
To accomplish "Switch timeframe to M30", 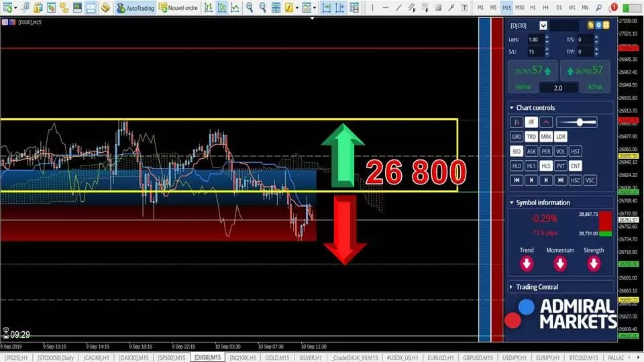I will point(520,7).
